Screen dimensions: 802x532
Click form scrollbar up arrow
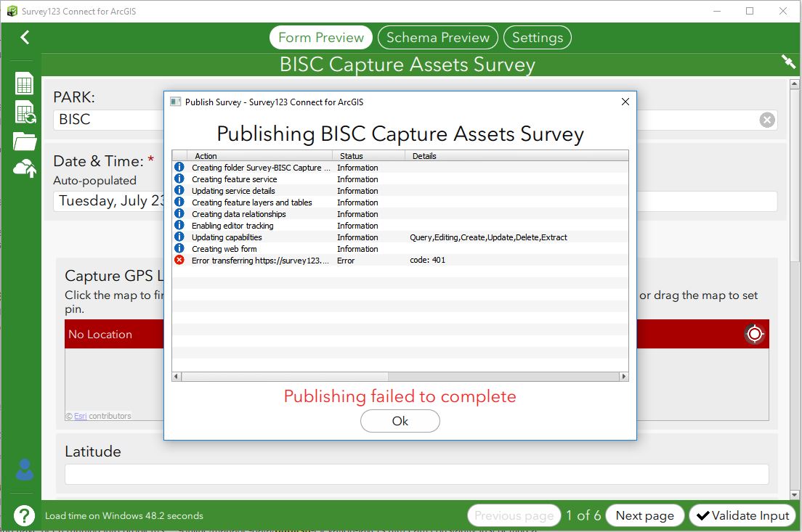point(794,83)
